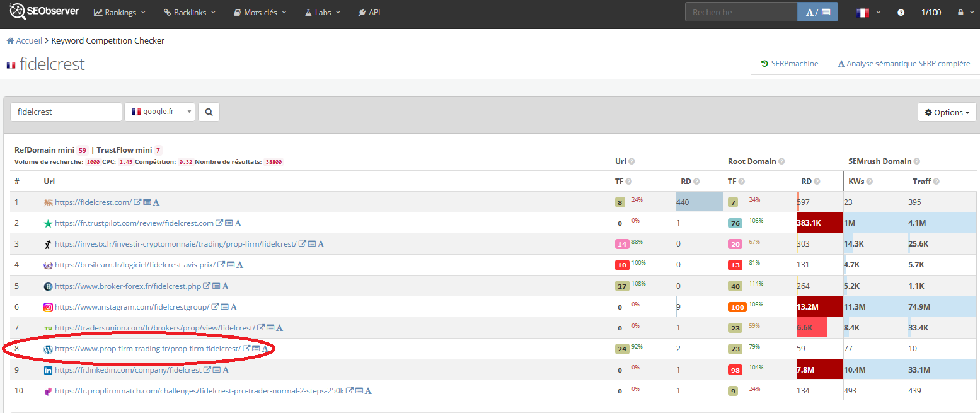This screenshot has width=980, height=413.
Task: Expand the Backlinks menu
Action: [x=190, y=12]
